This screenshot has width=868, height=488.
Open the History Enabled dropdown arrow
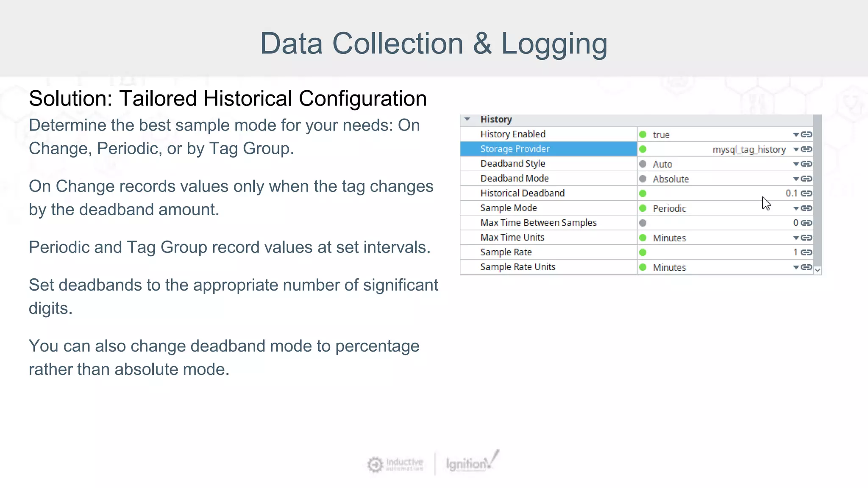(x=796, y=135)
